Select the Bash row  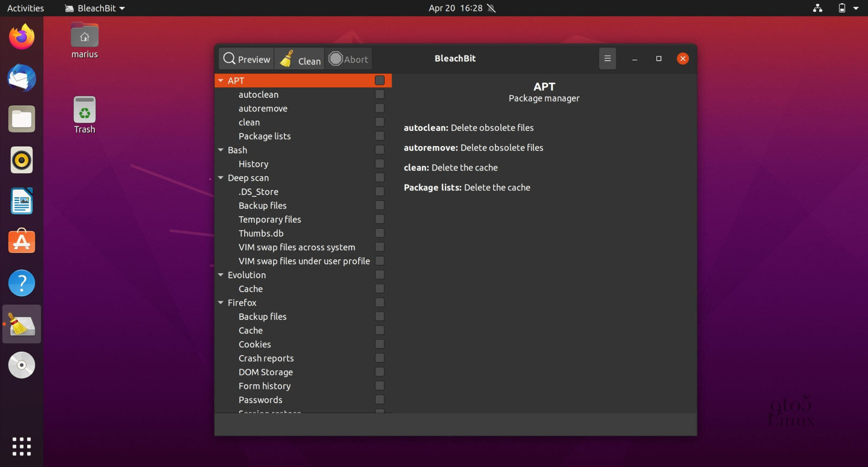point(303,150)
